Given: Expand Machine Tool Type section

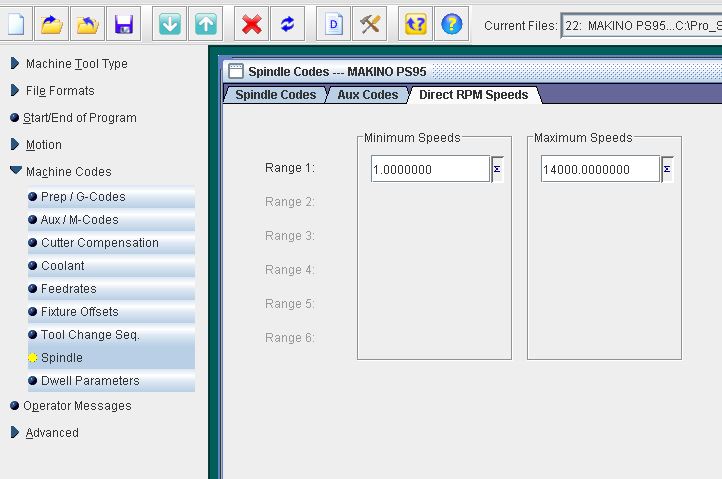Looking at the screenshot, I should coord(15,63).
